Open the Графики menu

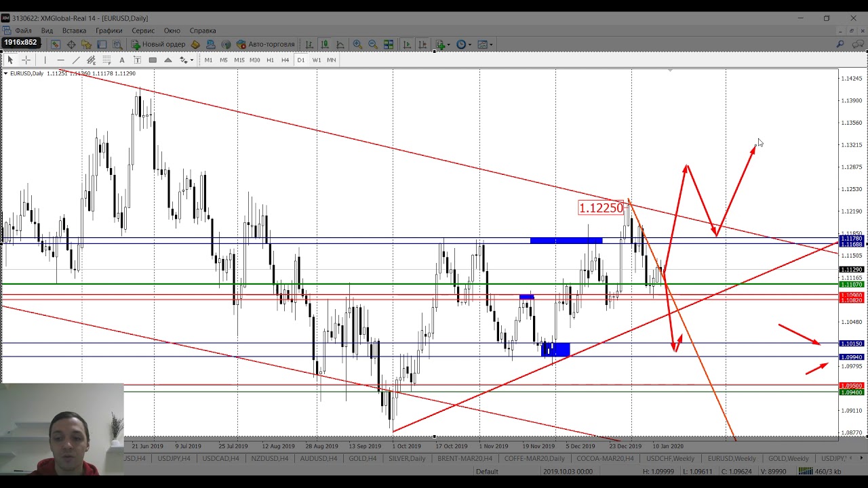click(x=108, y=30)
